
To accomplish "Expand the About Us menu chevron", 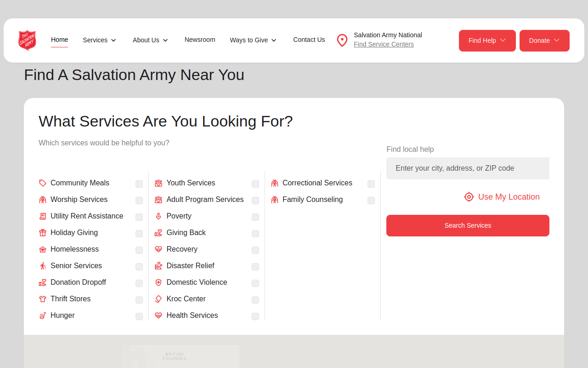I will coord(165,40).
